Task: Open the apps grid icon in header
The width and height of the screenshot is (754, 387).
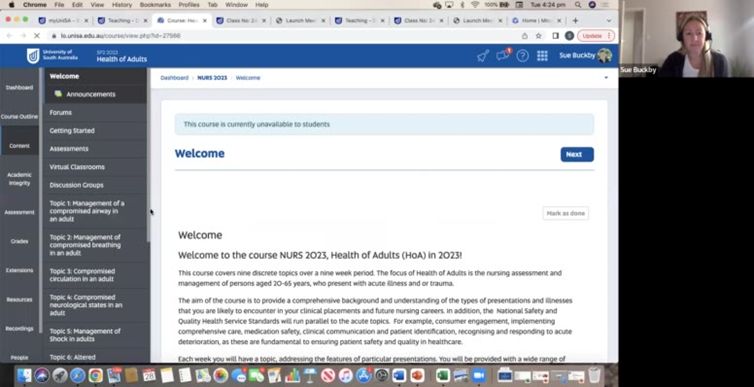Action: tap(542, 56)
